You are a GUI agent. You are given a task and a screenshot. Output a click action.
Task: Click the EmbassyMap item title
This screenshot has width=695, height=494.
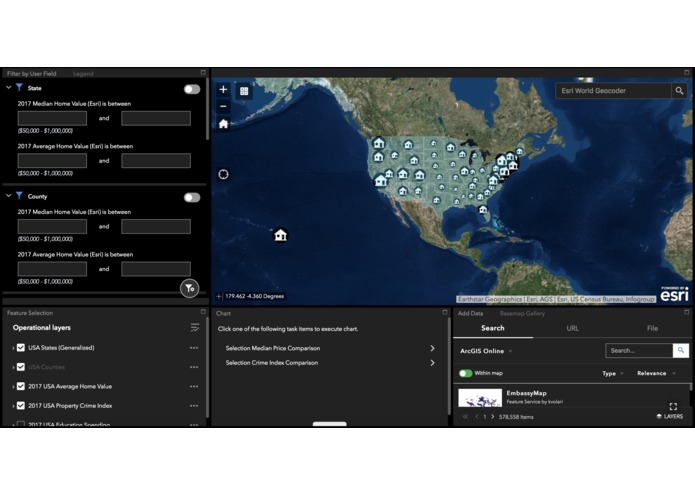(526, 393)
